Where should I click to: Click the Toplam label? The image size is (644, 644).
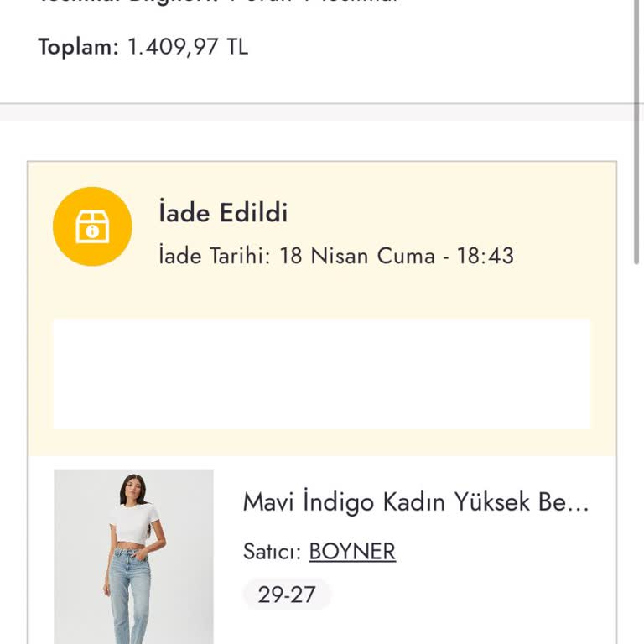[79, 46]
